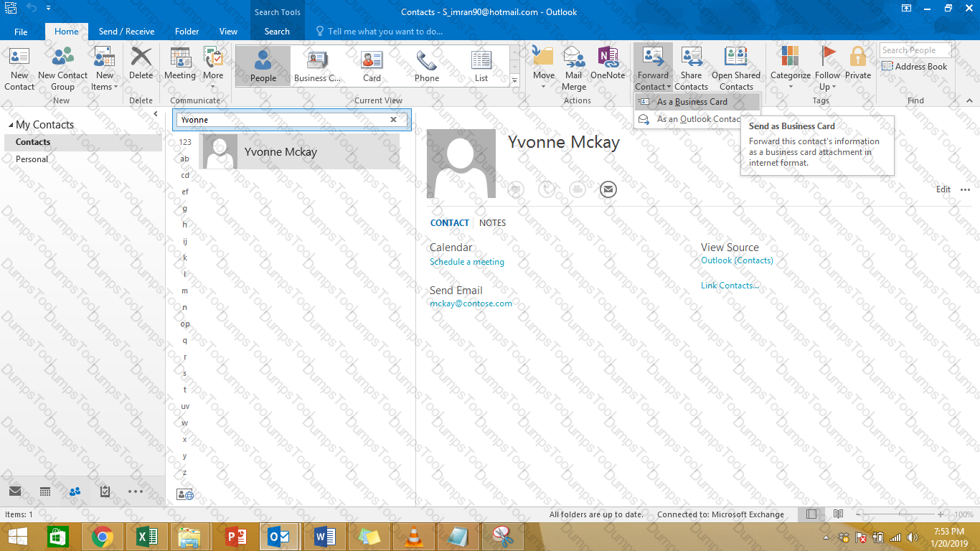Jump to contacts under letter m
Image resolution: width=980 pixels, height=551 pixels.
[184, 291]
